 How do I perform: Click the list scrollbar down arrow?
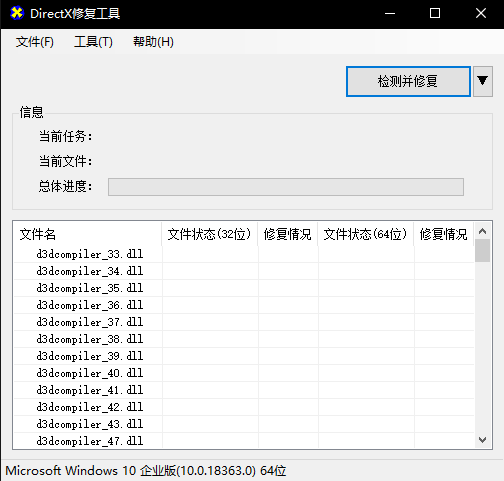coord(482,440)
